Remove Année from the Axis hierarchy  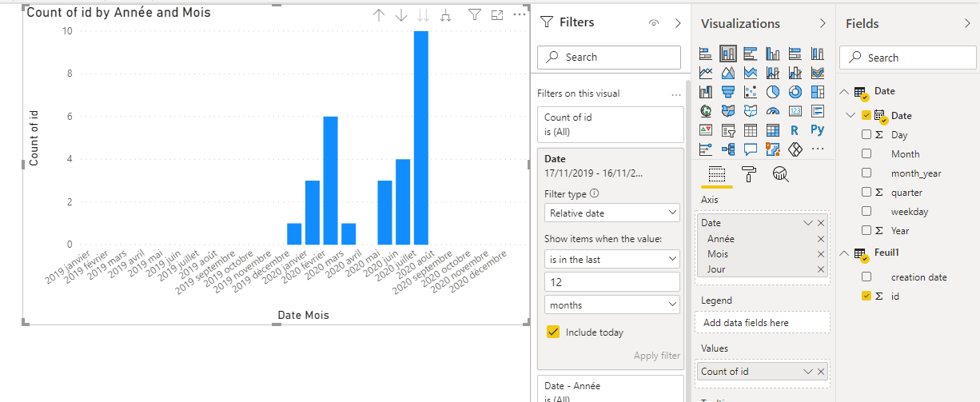tap(821, 239)
